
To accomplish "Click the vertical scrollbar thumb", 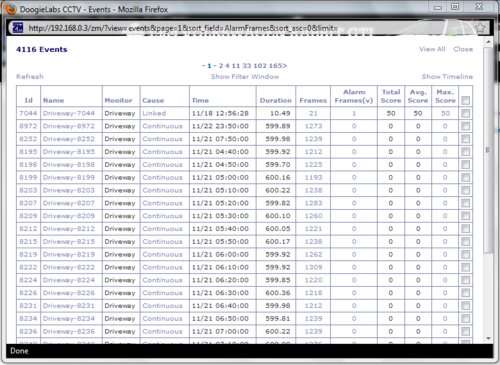I will pos(488,150).
